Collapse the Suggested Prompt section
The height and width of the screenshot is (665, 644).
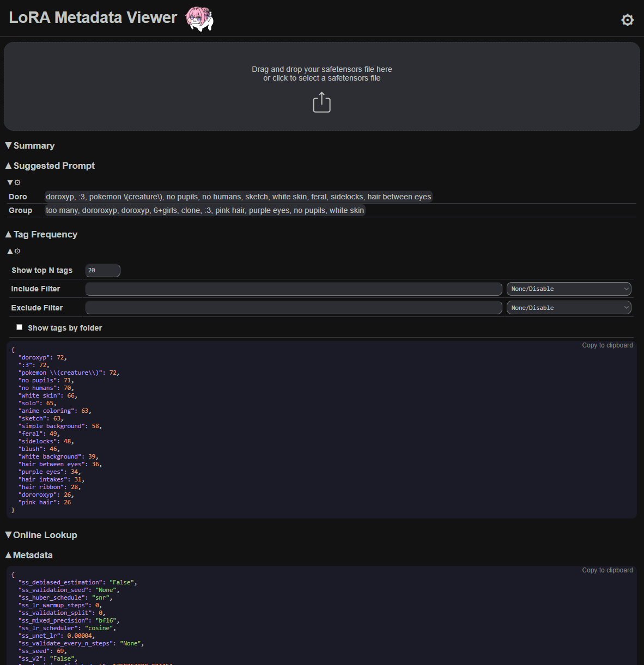click(x=50, y=166)
